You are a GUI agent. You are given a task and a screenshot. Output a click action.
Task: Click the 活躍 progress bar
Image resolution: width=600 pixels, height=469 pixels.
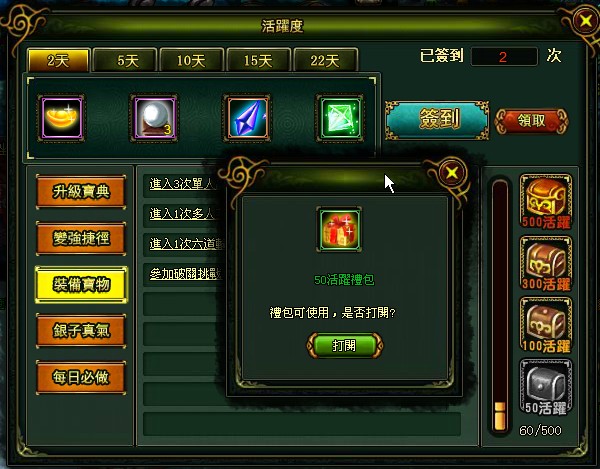pos(500,305)
